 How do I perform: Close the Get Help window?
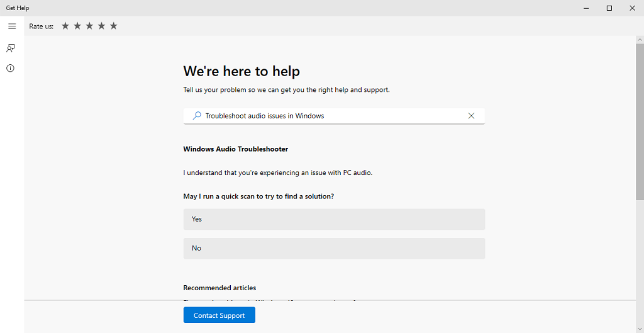point(632,8)
